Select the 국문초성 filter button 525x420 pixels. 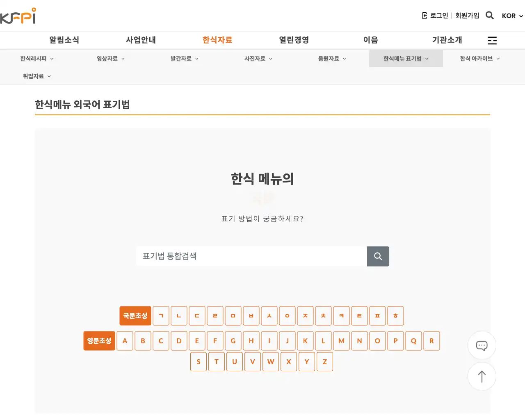135,316
